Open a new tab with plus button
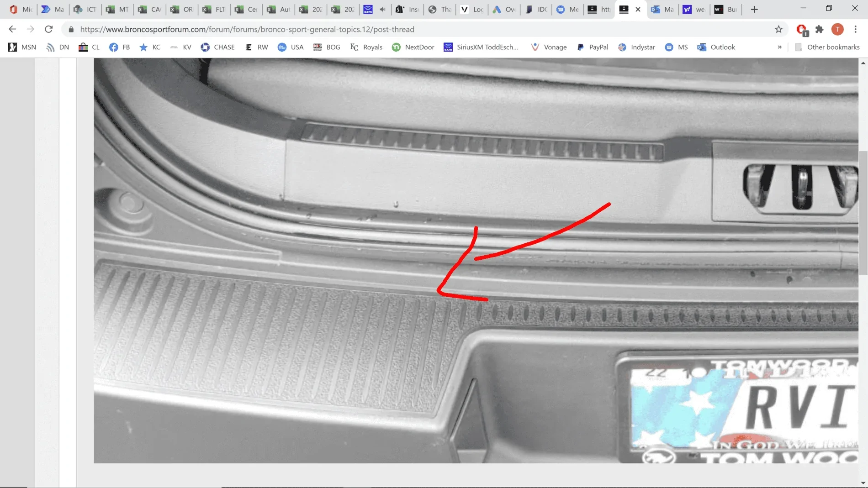 (x=754, y=9)
